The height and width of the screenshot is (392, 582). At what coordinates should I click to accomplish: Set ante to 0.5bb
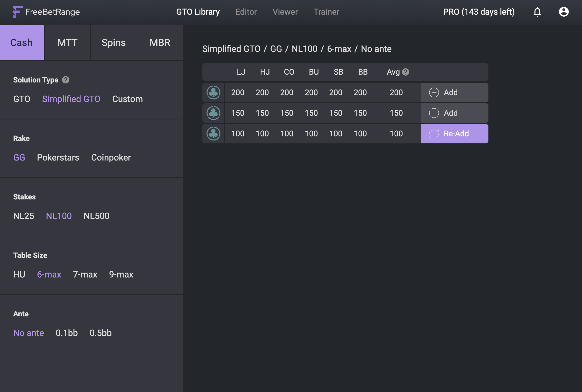pos(101,333)
